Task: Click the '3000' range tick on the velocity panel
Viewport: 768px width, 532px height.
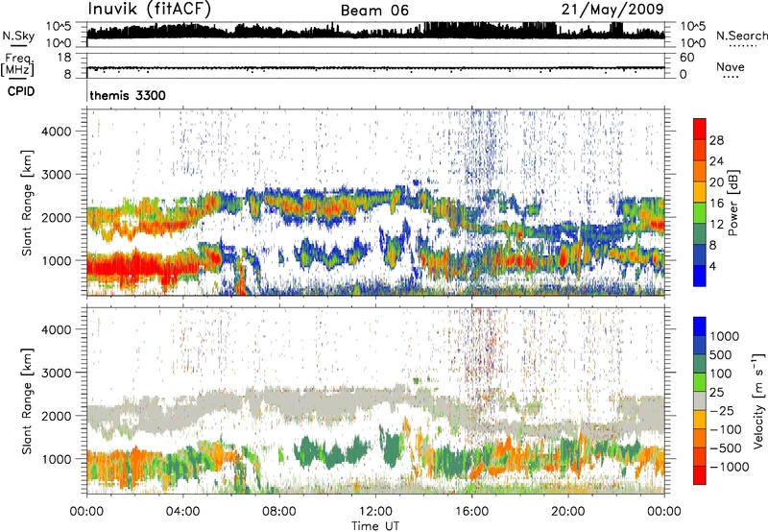Action: point(56,373)
